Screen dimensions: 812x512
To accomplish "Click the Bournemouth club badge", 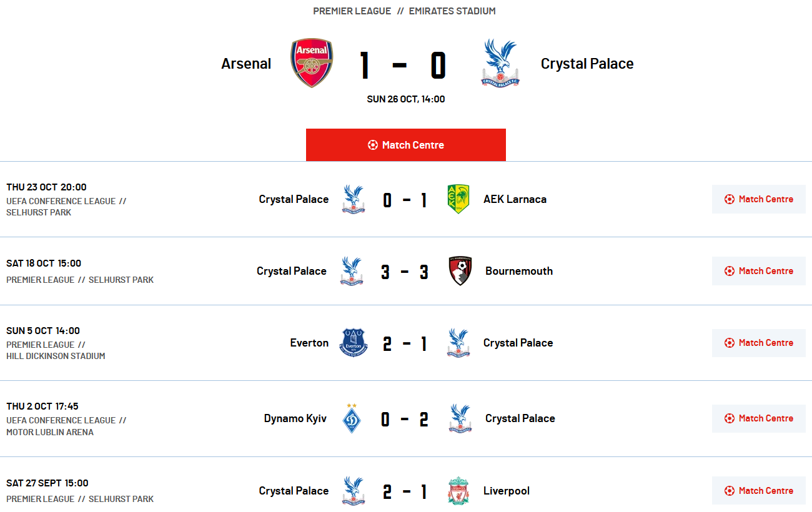I will (460, 271).
